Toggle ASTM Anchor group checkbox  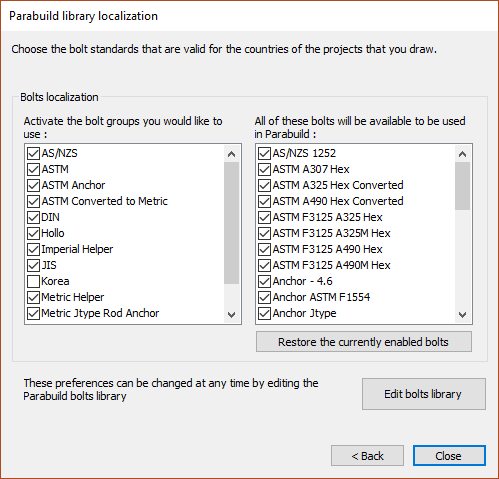click(x=33, y=185)
